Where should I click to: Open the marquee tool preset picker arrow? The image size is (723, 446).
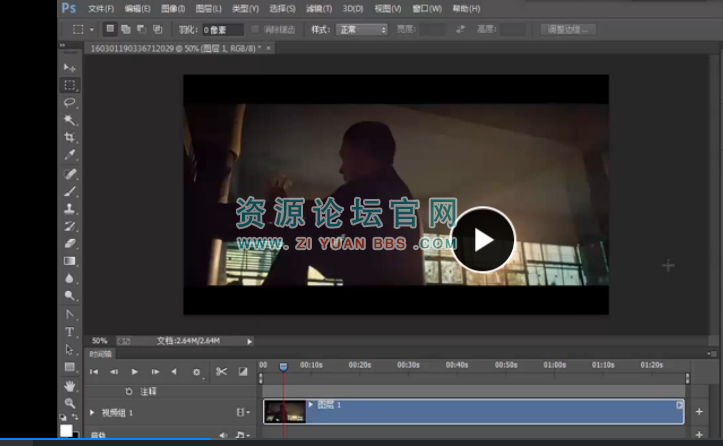pyautogui.click(x=92, y=30)
